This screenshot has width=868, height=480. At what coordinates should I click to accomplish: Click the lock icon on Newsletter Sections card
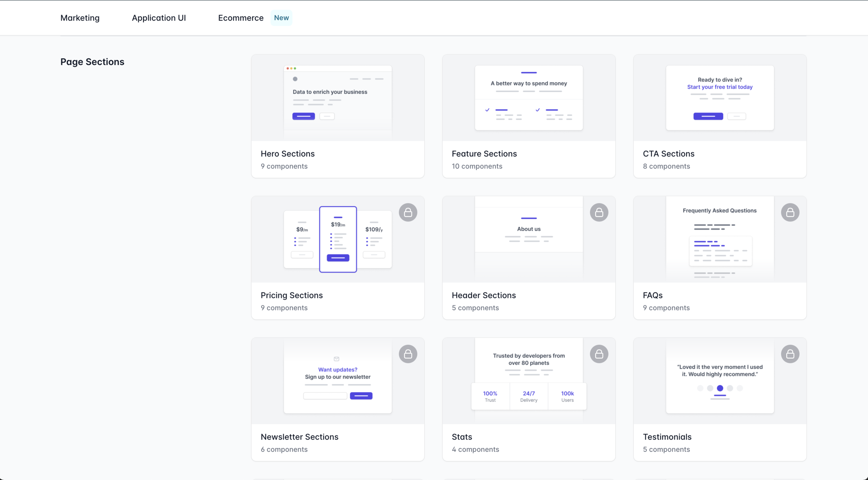(x=408, y=354)
